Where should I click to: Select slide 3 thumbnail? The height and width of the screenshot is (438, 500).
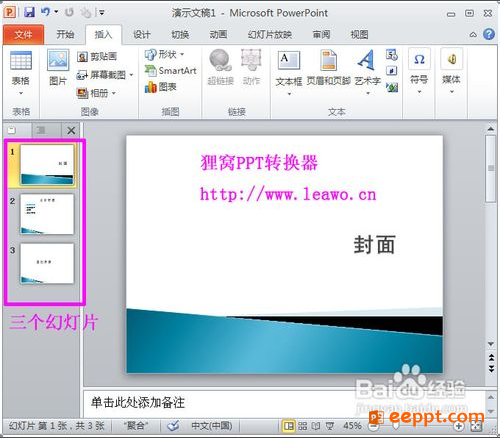[47, 263]
